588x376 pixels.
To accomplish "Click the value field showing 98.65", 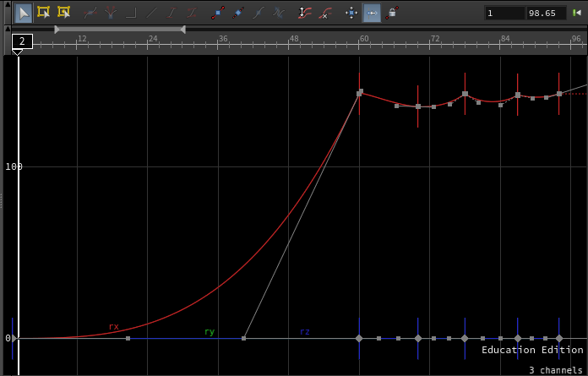I will tap(546, 14).
